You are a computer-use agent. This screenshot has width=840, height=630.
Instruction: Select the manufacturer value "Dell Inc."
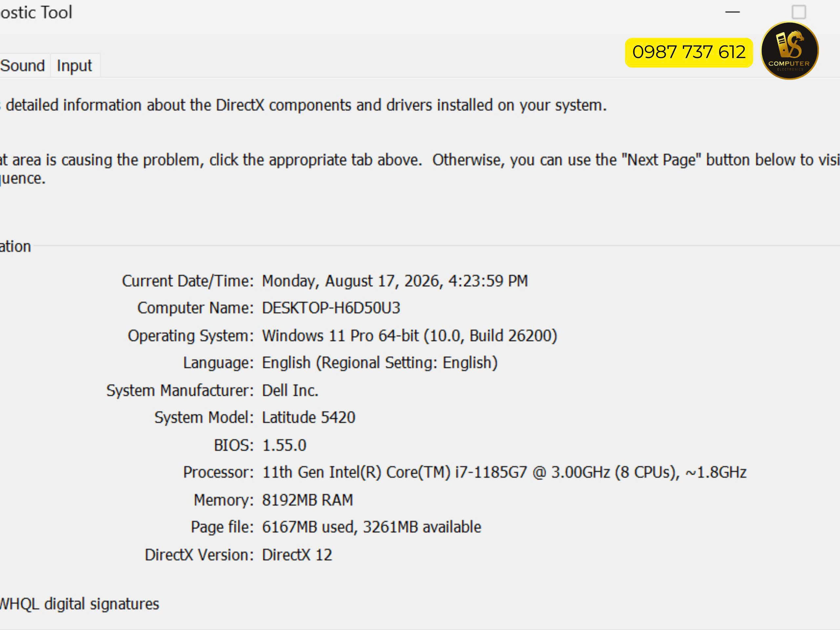(290, 391)
